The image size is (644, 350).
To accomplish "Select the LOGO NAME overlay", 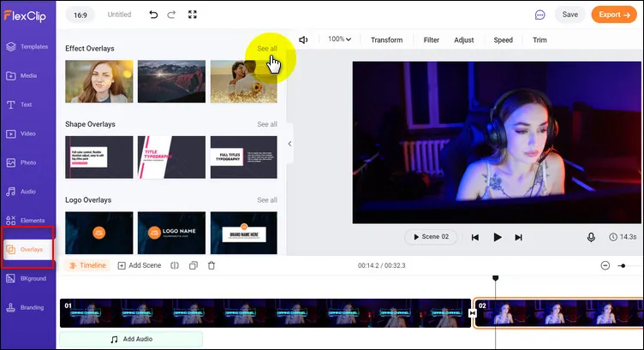I will (171, 233).
